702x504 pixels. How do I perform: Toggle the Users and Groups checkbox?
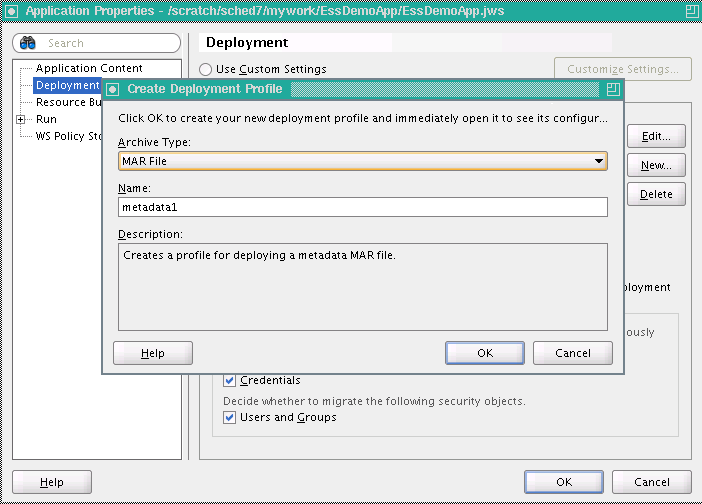click(229, 418)
